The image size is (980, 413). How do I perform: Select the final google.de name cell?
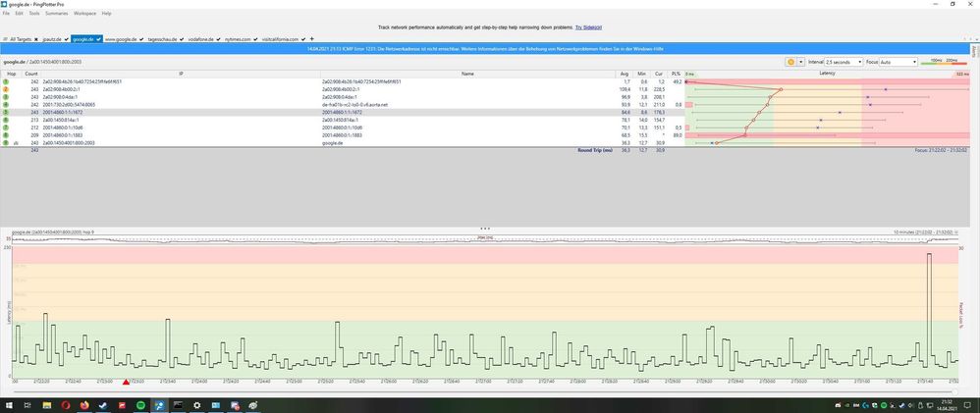[333, 143]
